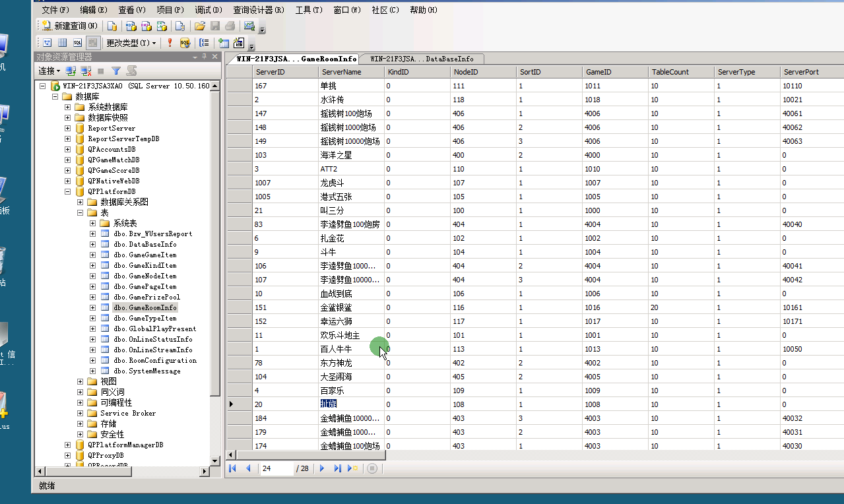This screenshot has height=504, width=844.
Task: Click the Add New Derived Table icon
Action: 238,42
